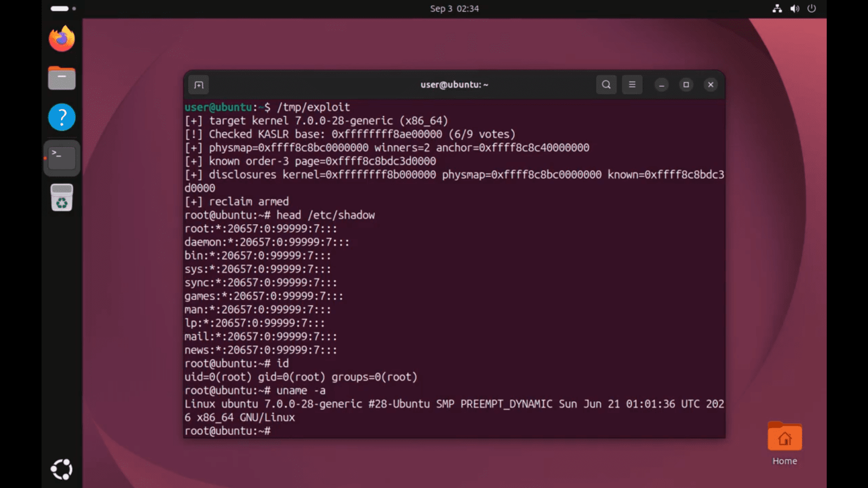Viewport: 868px width, 488px height.
Task: Open the clock showing Sep 3 02:34
Action: (x=454, y=8)
